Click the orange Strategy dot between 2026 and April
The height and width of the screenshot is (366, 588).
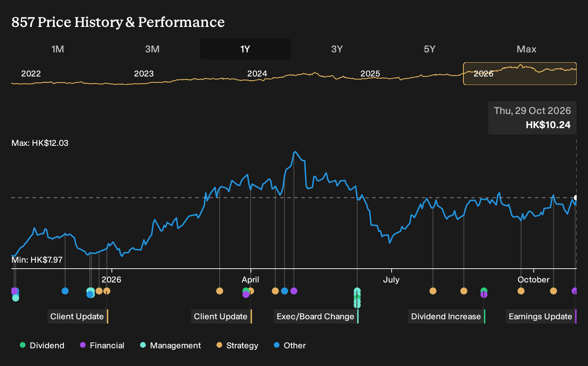point(220,291)
